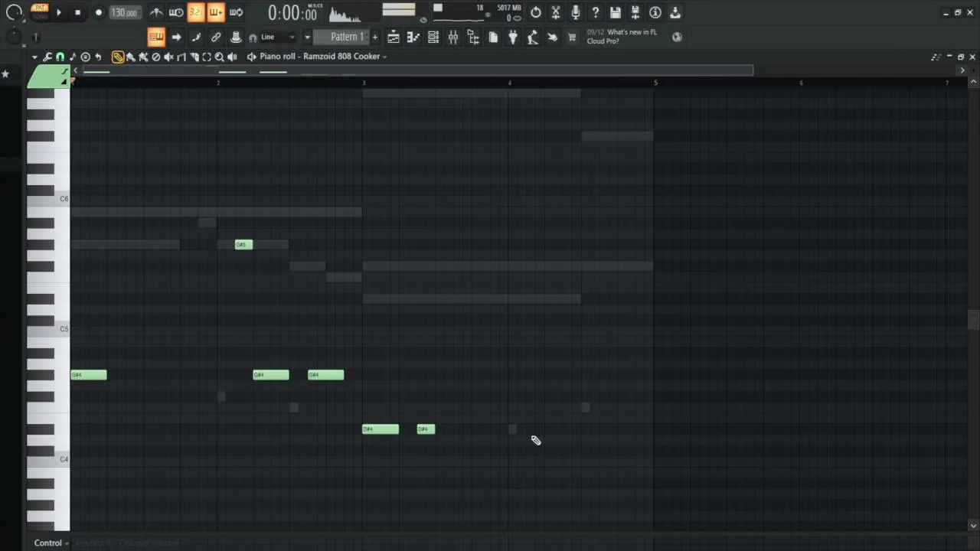Screen dimensions: 980x551
Task: Open piano roll options menu arrow
Action: click(34, 57)
